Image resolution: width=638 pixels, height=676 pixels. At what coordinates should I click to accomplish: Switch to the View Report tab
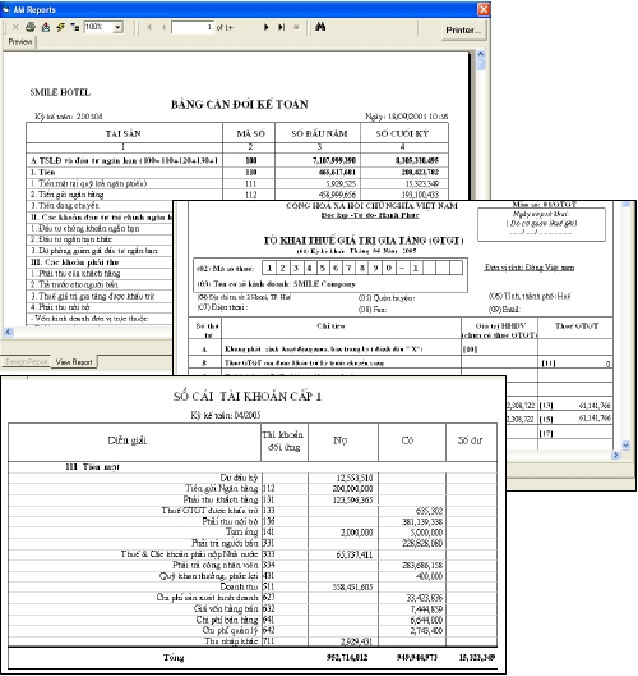tap(74, 362)
